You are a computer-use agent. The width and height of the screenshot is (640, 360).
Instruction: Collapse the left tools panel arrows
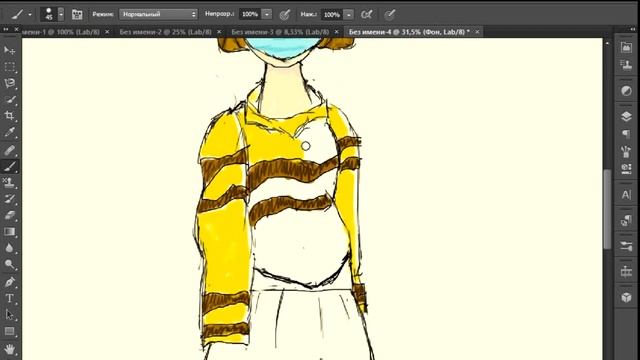(x=6, y=29)
